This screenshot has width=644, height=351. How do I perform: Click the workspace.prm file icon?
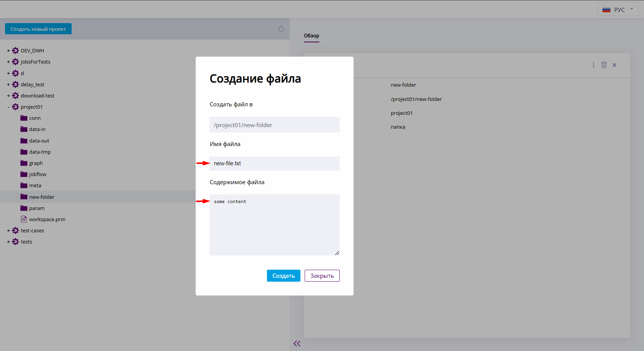[24, 219]
